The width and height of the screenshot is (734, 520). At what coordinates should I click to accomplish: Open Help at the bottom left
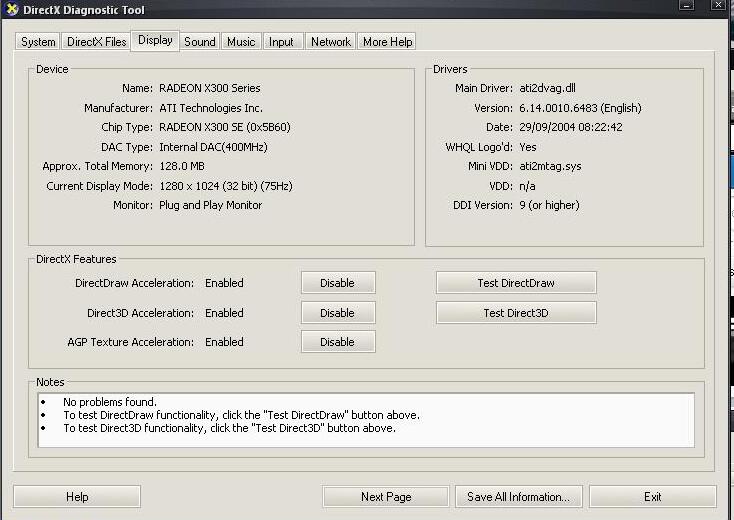pos(77,497)
